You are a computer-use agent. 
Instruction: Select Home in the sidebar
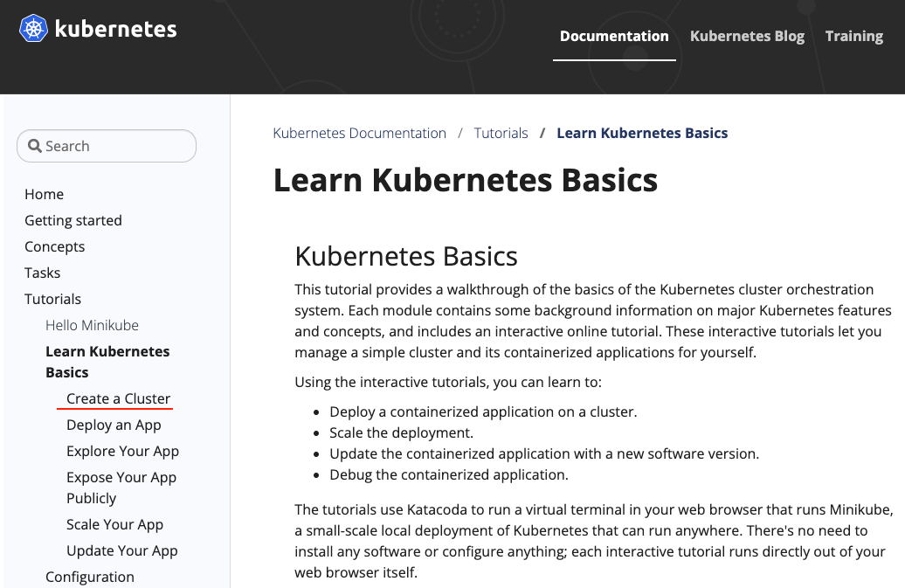click(x=44, y=194)
